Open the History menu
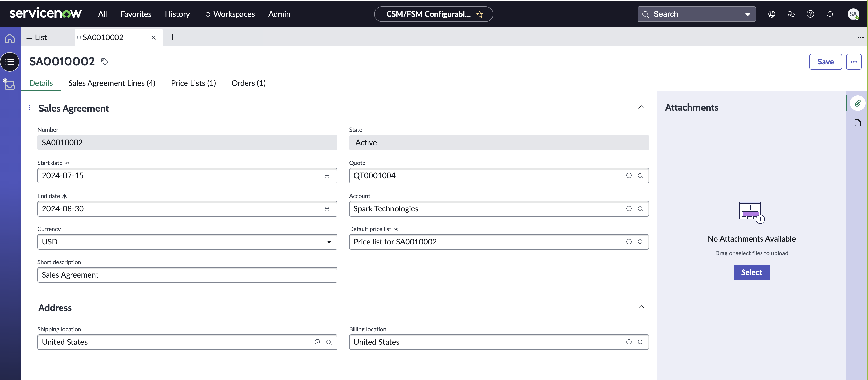Image resolution: width=868 pixels, height=380 pixels. pyautogui.click(x=177, y=14)
